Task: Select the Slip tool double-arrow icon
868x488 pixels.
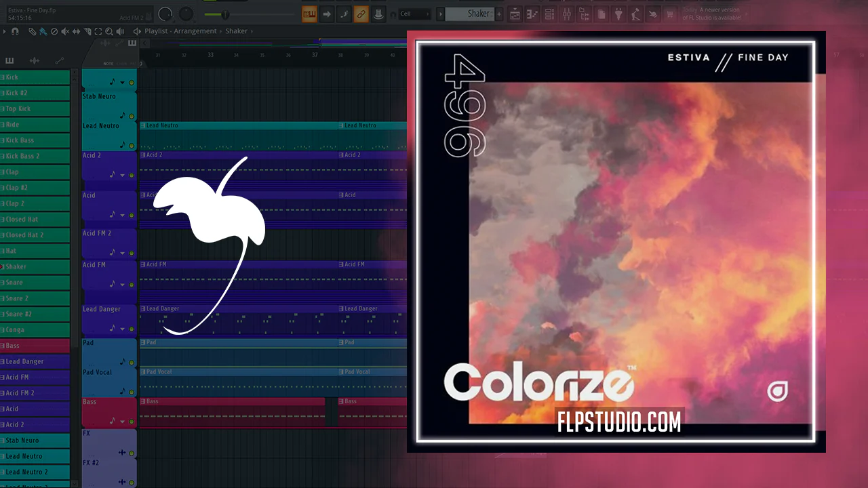Action: 76,31
